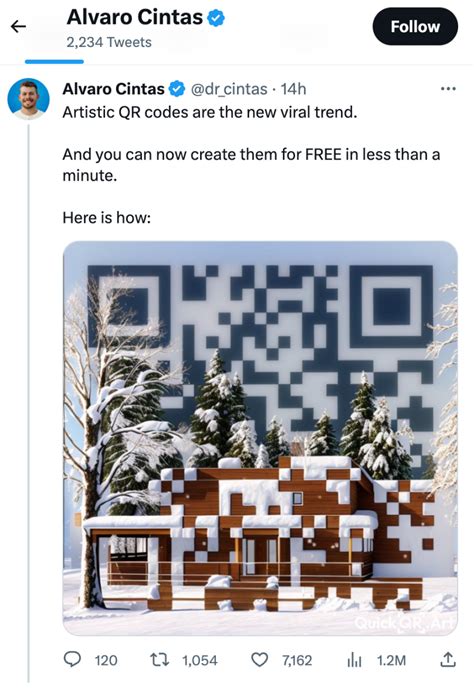Open the 14h tweet timestamp
This screenshot has height=689, width=474.
293,89
